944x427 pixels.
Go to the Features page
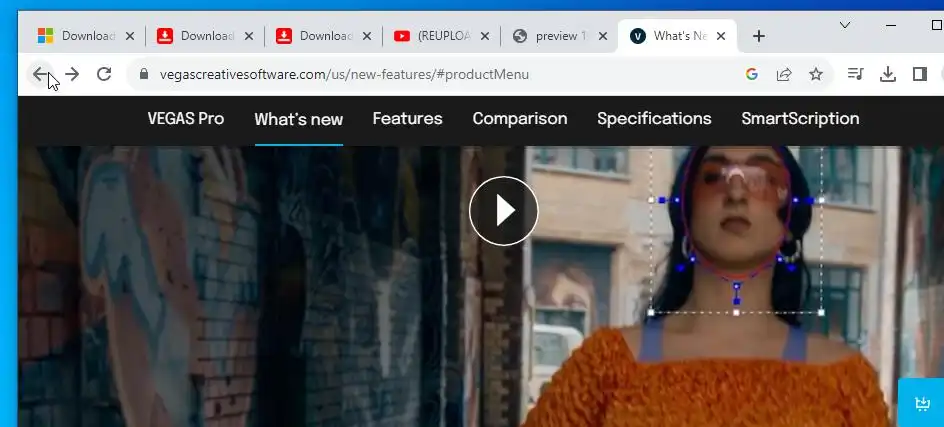click(x=408, y=119)
